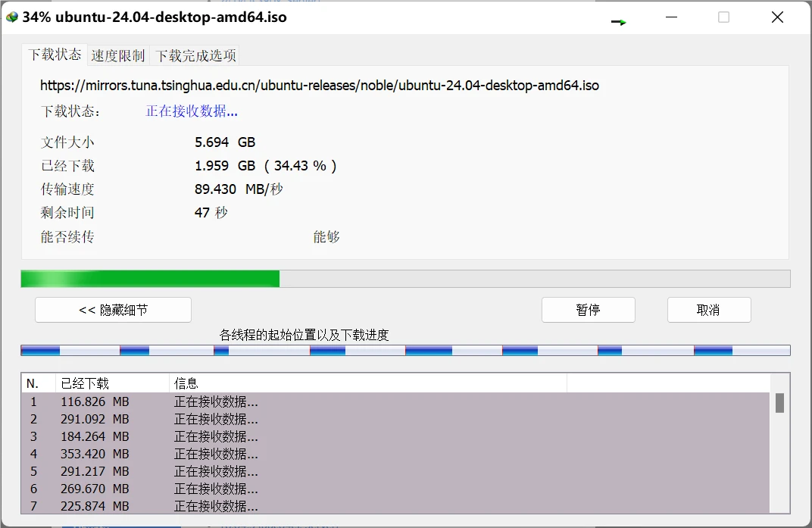This screenshot has width=812, height=528.
Task: Pause the download with 暂停 button
Action: pos(589,310)
